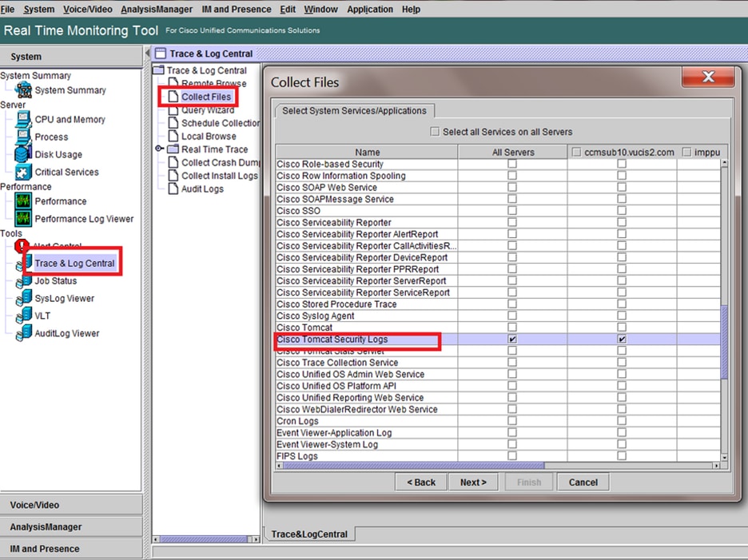This screenshot has height=560, width=748.
Task: Click the Cancel button
Action: pos(583,483)
